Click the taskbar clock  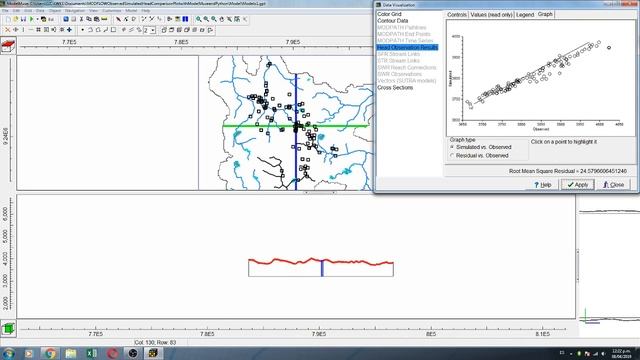pyautogui.click(x=621, y=353)
